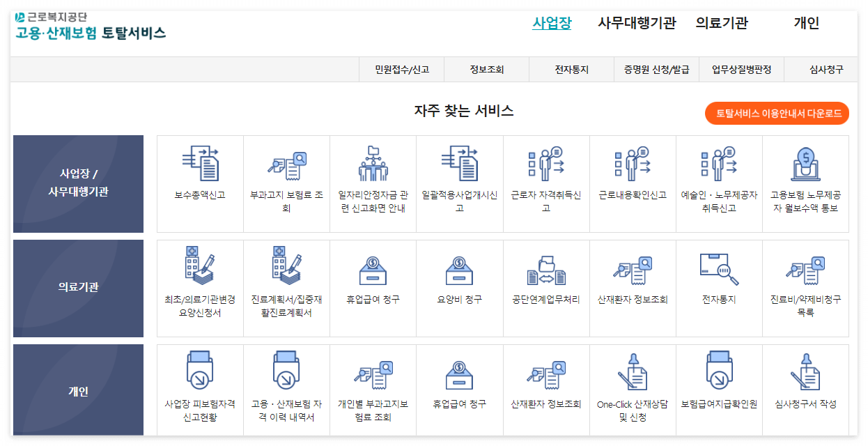Open the 업무상질병판정 menu

[742, 70]
